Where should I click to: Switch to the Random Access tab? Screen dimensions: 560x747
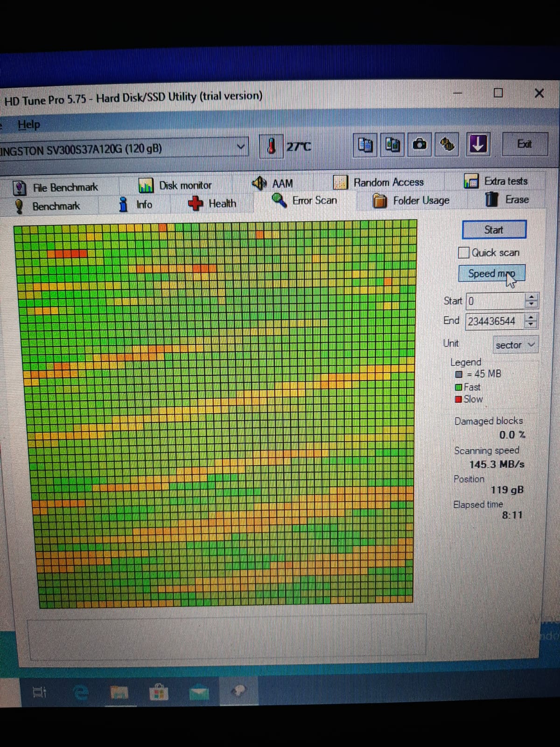pyautogui.click(x=388, y=182)
